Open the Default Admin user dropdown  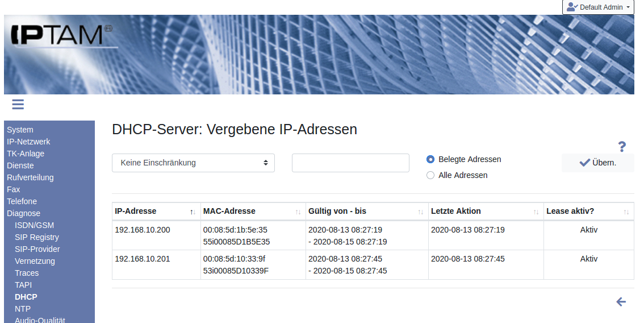click(598, 7)
